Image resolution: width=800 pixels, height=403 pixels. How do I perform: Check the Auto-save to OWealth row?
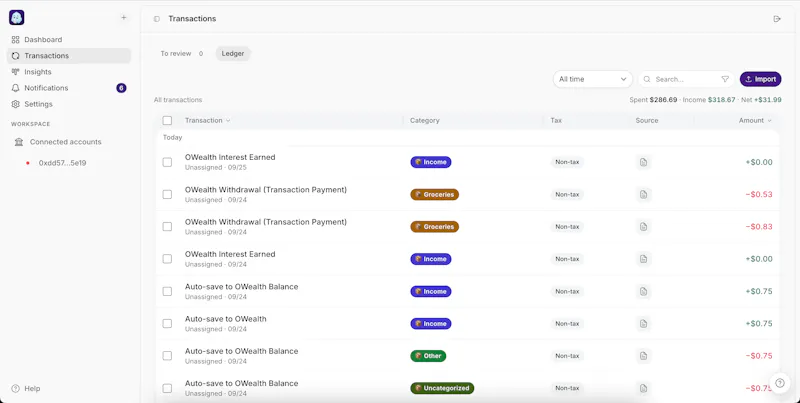click(x=167, y=323)
